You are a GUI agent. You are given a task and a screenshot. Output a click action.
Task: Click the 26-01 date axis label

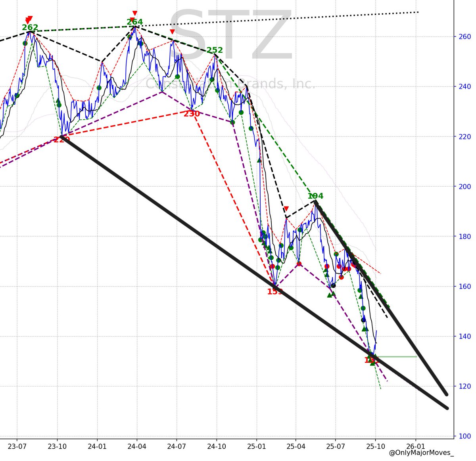416,446
